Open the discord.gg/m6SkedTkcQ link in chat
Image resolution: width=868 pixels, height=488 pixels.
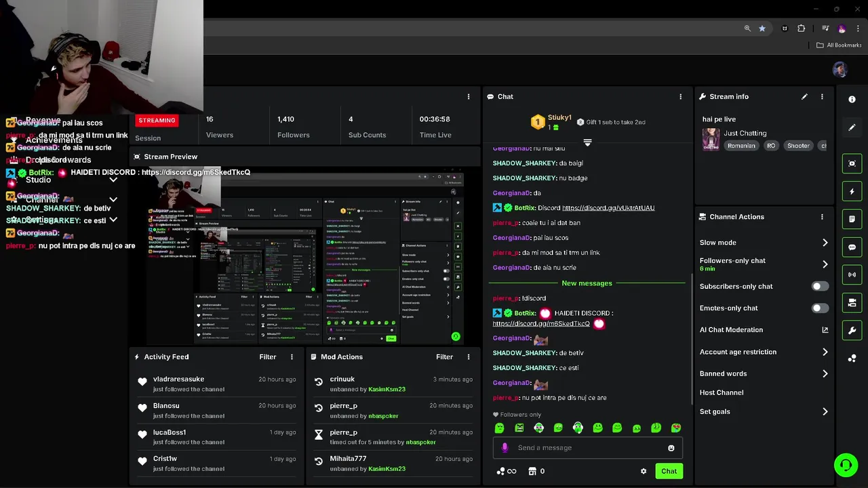[541, 323]
